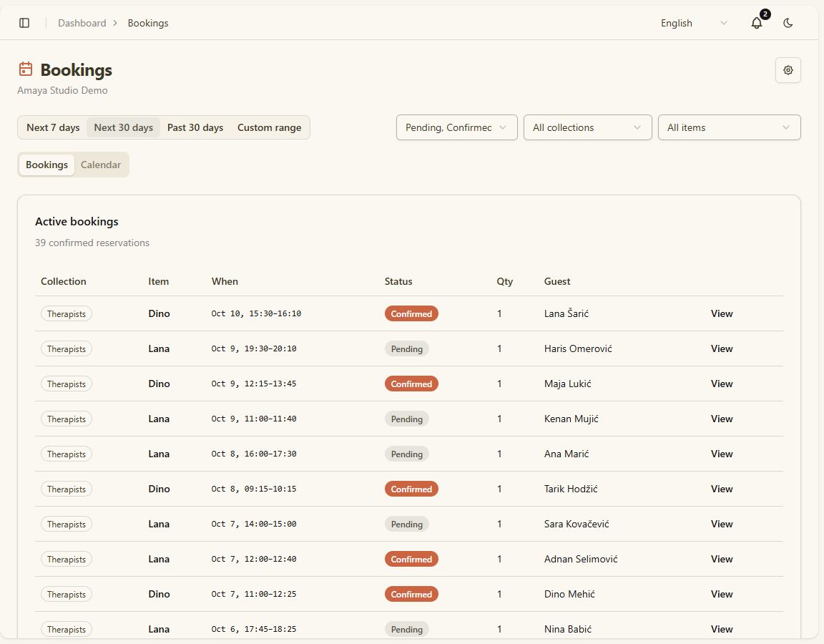824x644 pixels.
Task: Click Therapists tag in Dino Mehić row
Action: click(x=67, y=594)
